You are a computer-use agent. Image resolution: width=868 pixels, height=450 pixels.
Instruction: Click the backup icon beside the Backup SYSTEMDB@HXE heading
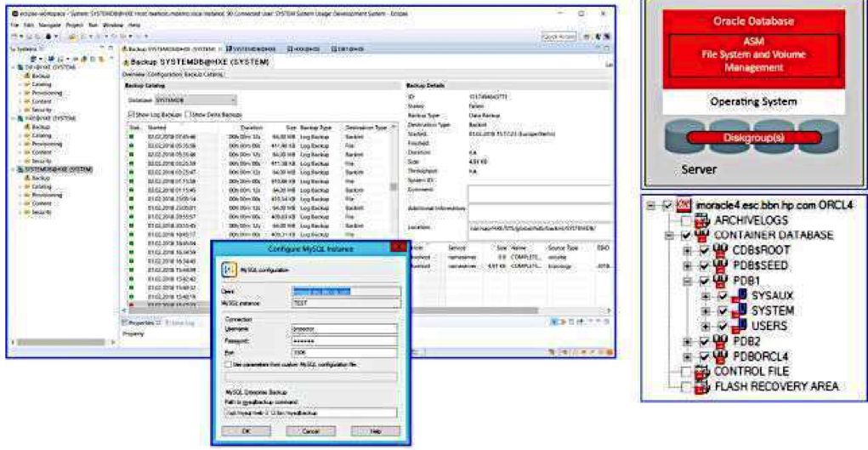126,62
